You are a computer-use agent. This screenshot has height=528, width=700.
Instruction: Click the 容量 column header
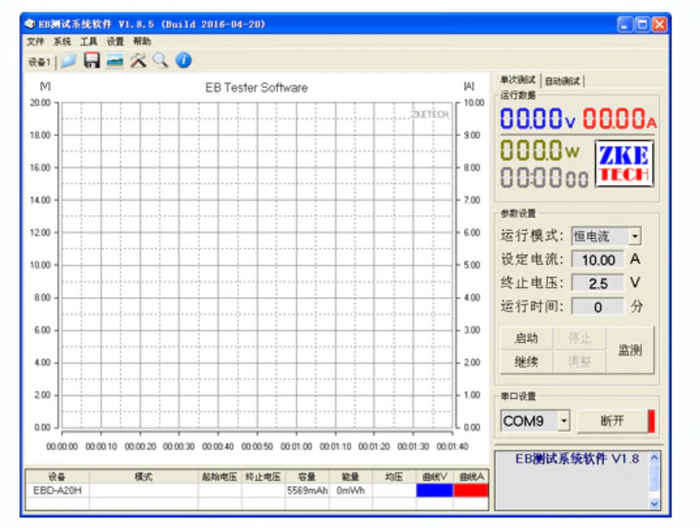307,477
